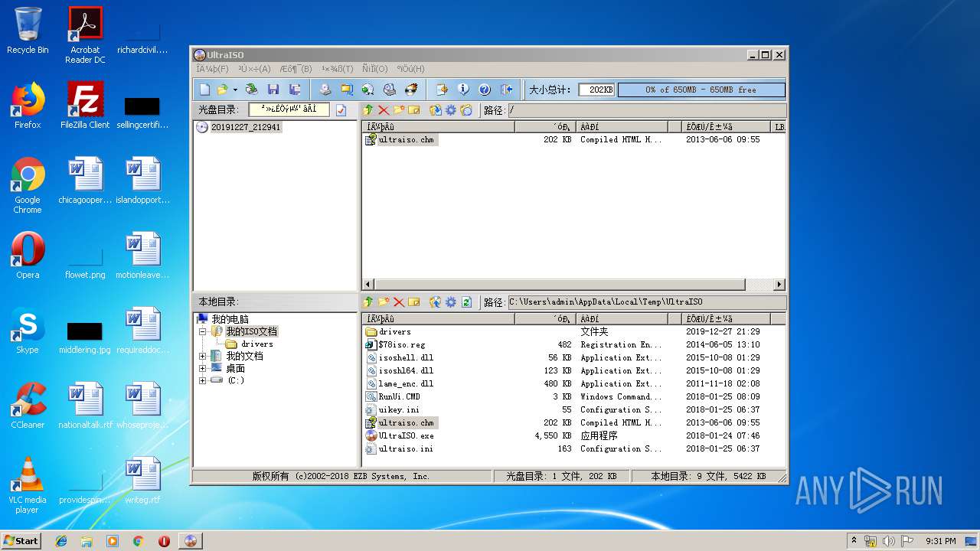Click the red X Delete in image pane
The width and height of the screenshot is (980, 551).
coord(384,110)
